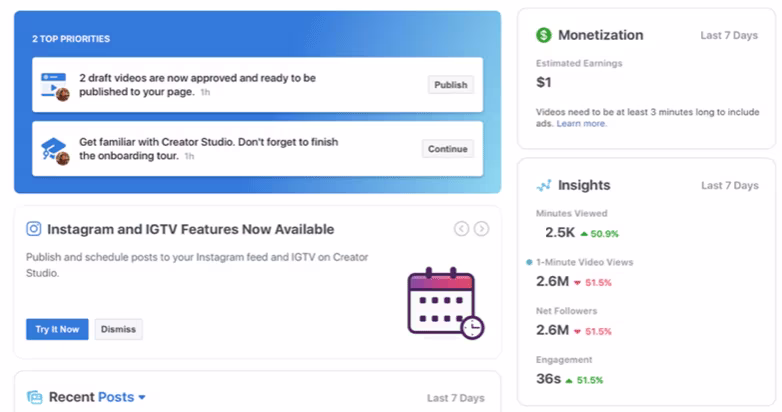This screenshot has height=412, width=782.
Task: Click the Insights trend graph icon
Action: [544, 185]
